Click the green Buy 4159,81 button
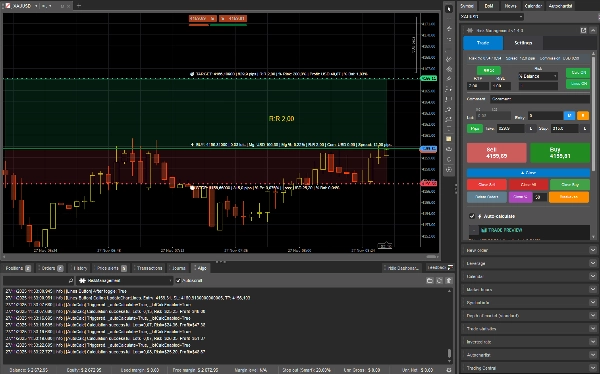600x374 pixels. point(560,153)
